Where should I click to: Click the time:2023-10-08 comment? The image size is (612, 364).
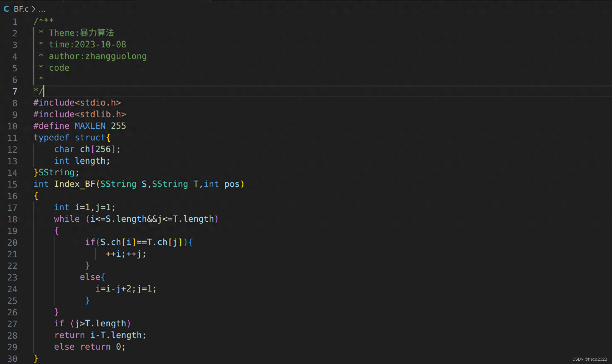pos(87,45)
